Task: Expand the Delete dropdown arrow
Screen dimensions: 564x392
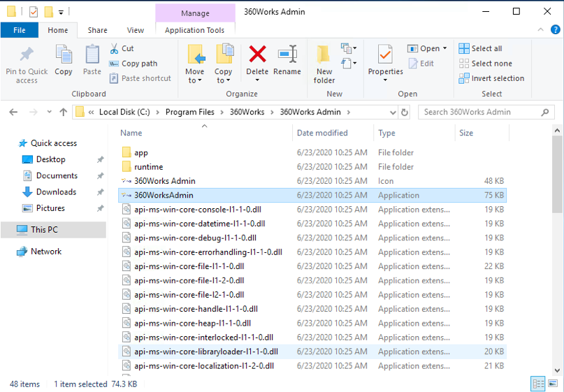Action: pyautogui.click(x=257, y=80)
